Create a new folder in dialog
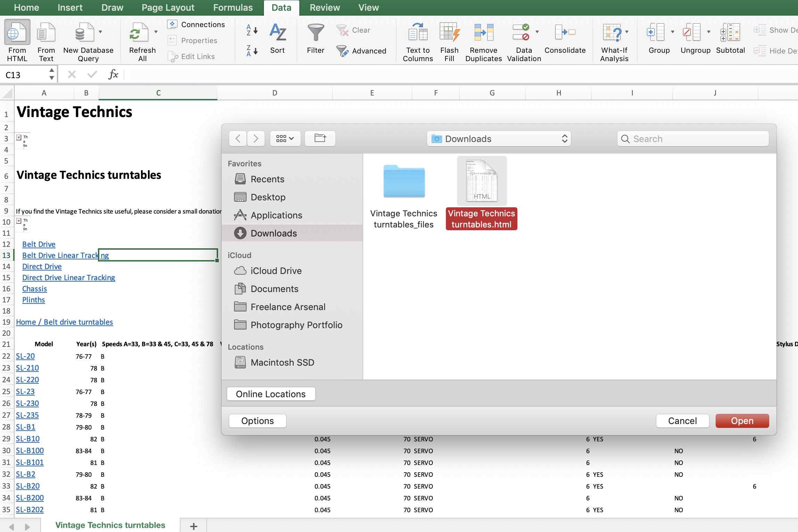 tap(320, 139)
